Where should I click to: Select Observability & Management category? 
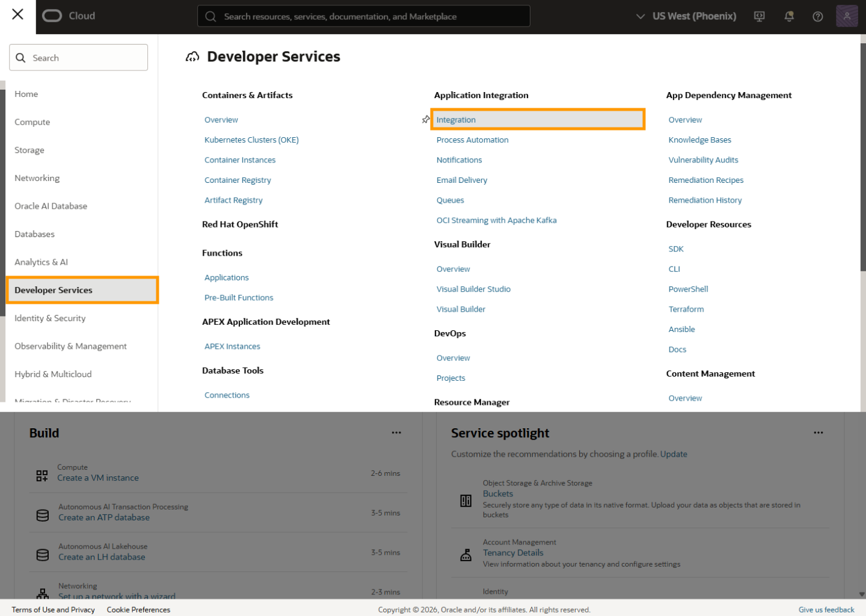[71, 346]
